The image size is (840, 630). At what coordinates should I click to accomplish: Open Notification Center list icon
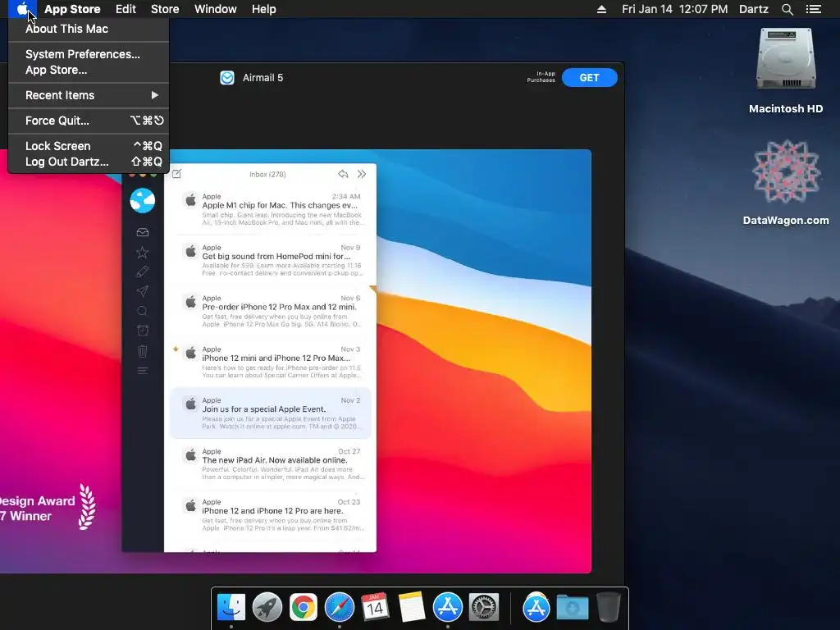[813, 9]
